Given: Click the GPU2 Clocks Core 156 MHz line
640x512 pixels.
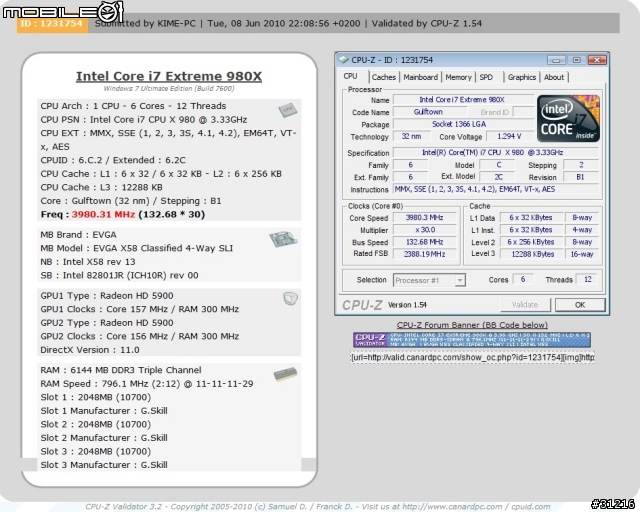Looking at the screenshot, I should pos(140,336).
